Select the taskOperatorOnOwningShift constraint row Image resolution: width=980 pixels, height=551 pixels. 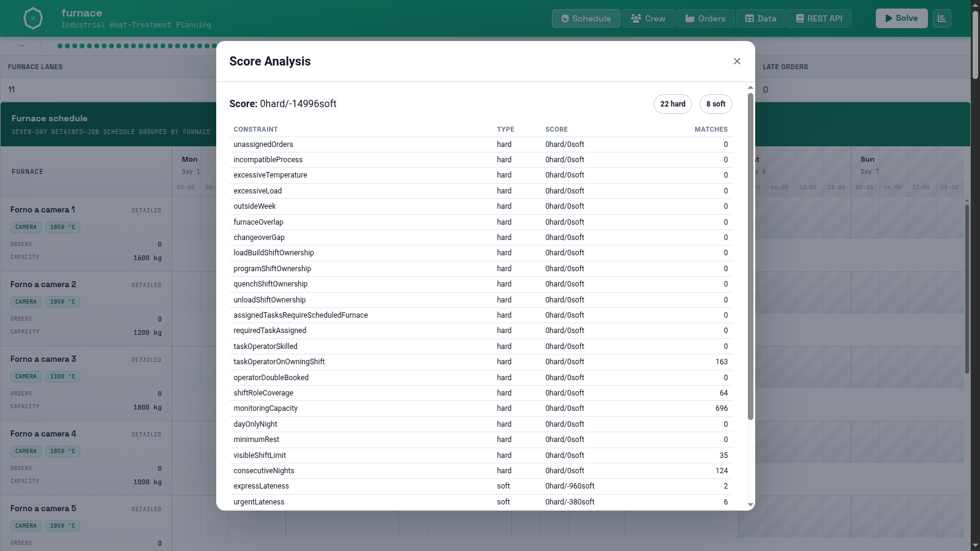(481, 362)
